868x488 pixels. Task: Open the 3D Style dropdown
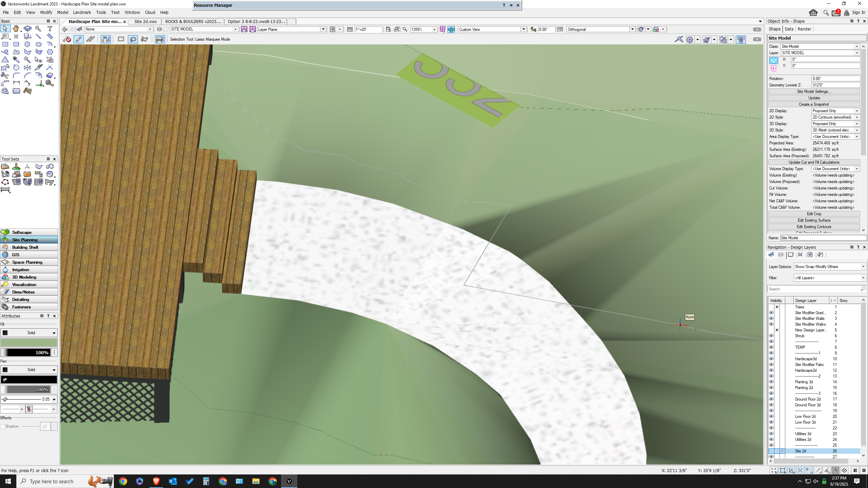coord(835,130)
